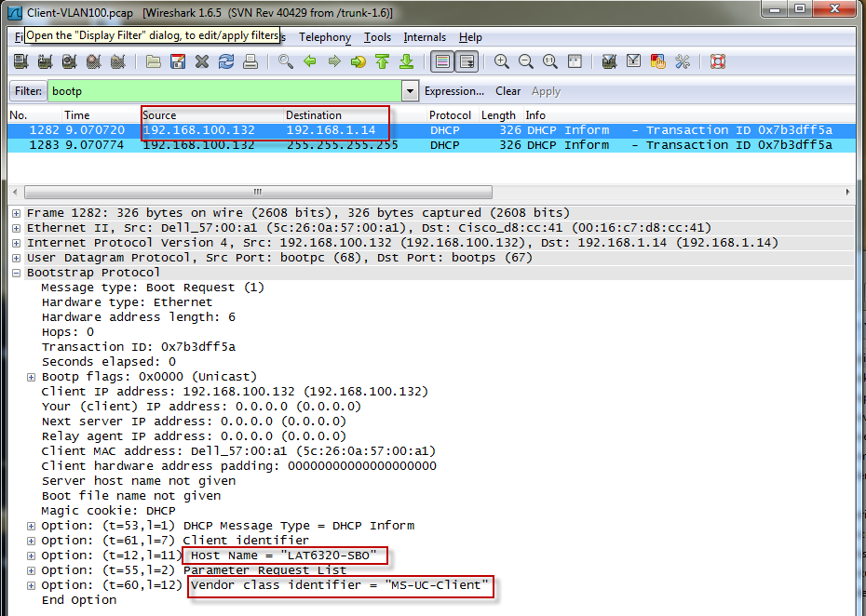The image size is (866, 616).
Task: Click the Filter: button
Action: pyautogui.click(x=28, y=91)
